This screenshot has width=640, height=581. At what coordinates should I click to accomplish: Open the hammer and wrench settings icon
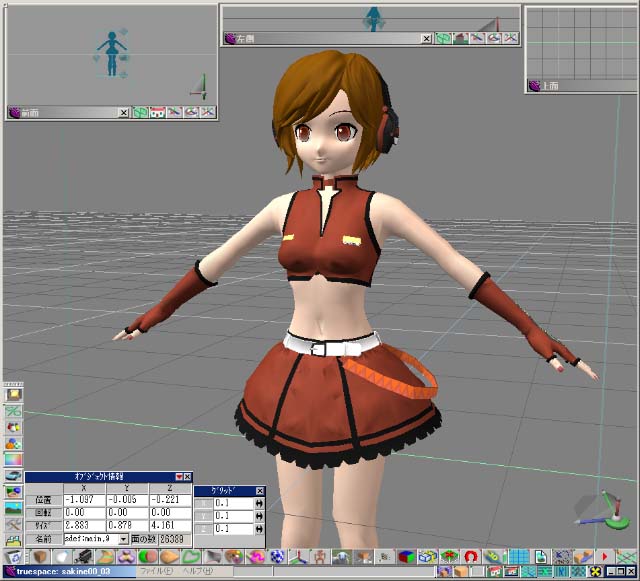tap(14, 525)
